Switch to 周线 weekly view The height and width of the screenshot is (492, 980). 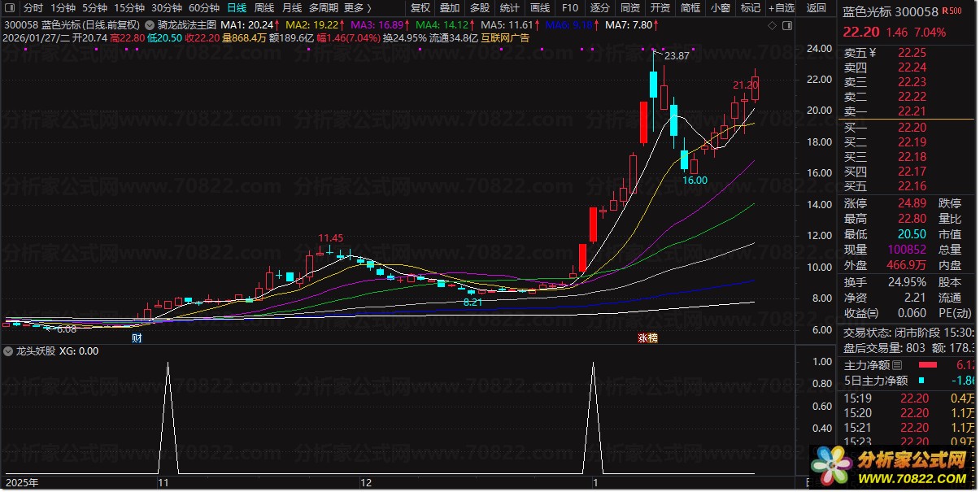pyautogui.click(x=264, y=7)
